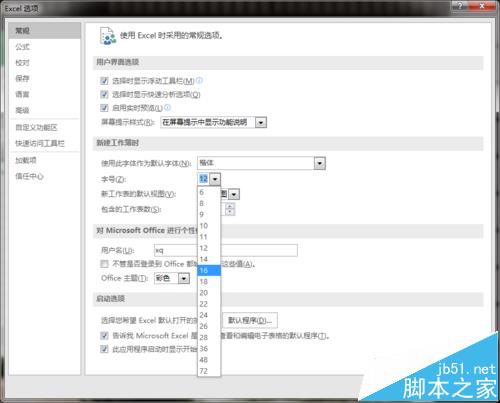The image size is (500, 403).
Task: Toggle 选择时显示浮动工具栏 checkbox
Action: (104, 81)
